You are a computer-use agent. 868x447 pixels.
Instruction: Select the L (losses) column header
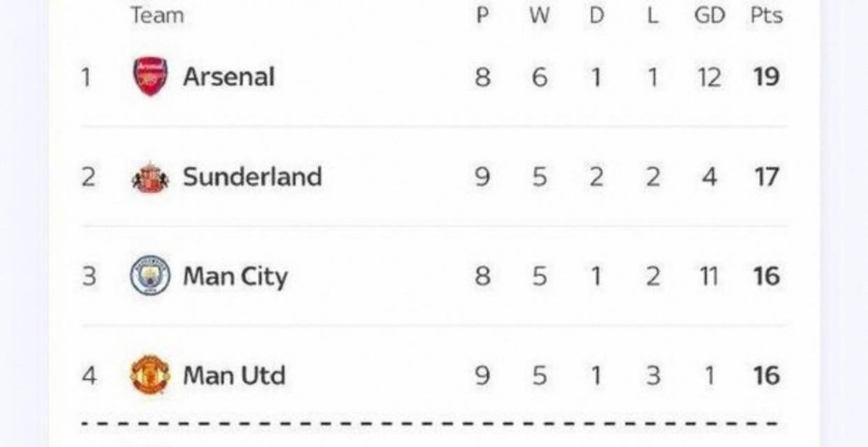[653, 15]
